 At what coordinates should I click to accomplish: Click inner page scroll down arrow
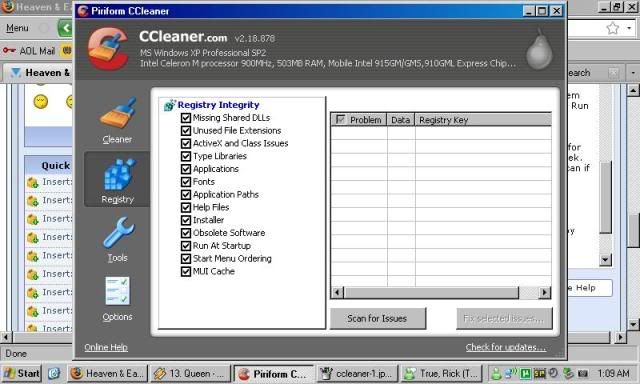click(605, 260)
